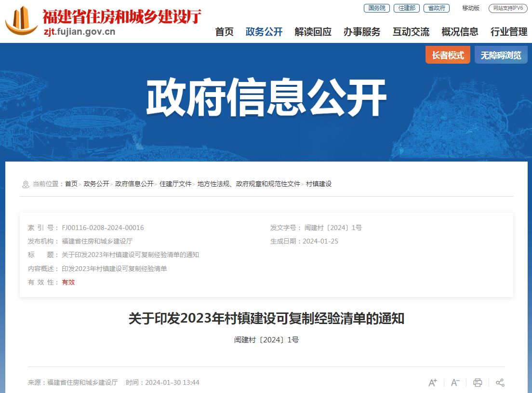The height and width of the screenshot is (393, 532).
Task: Open the 解读回应 navigation menu
Action: tap(313, 32)
